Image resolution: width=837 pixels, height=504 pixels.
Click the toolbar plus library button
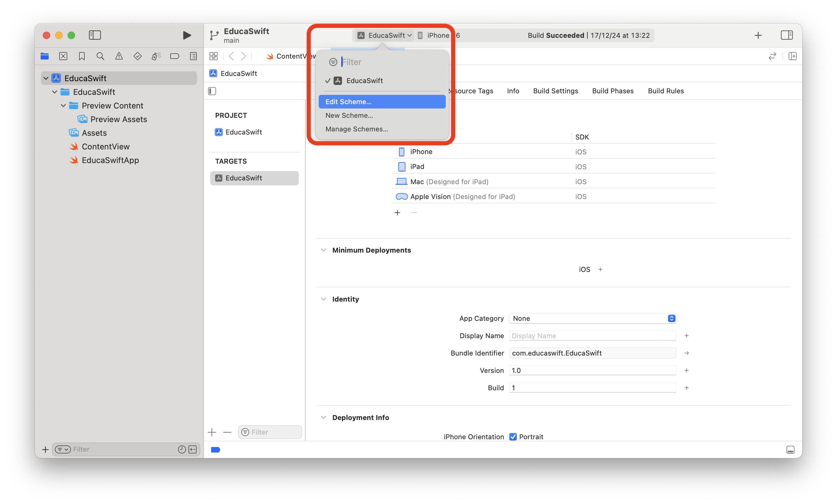(758, 35)
